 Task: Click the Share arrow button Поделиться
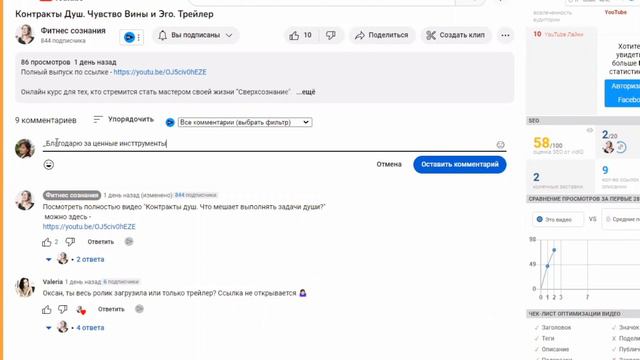point(382,36)
